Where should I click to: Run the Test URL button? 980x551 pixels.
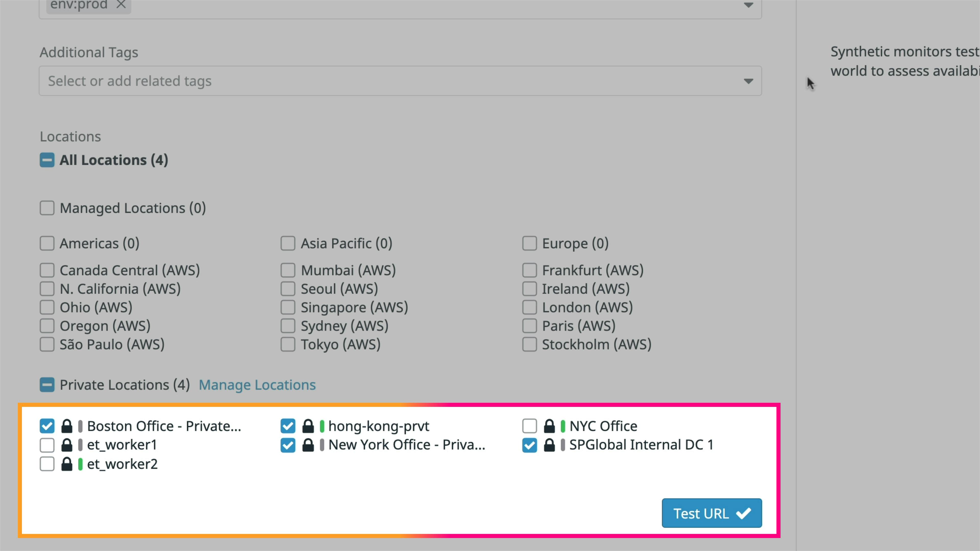click(712, 513)
